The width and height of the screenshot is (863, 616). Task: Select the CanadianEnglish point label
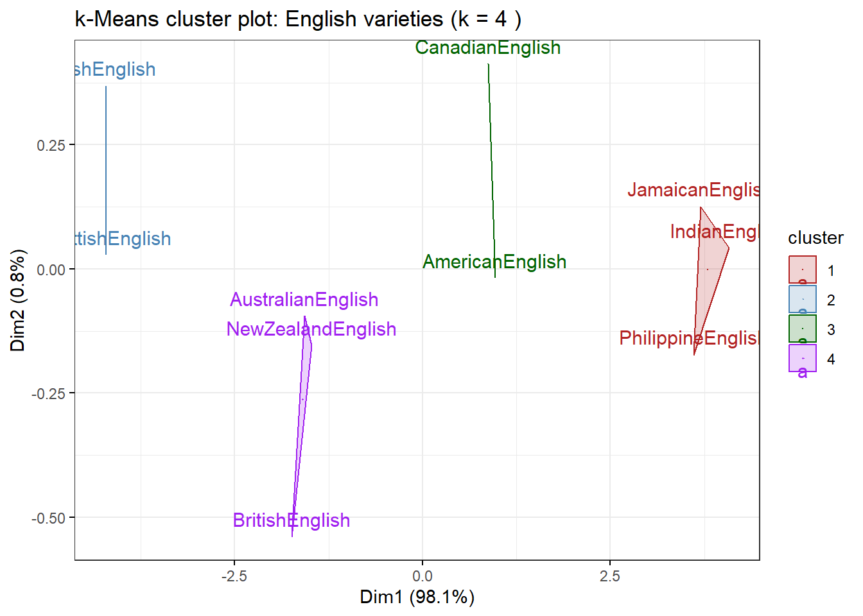point(488,47)
